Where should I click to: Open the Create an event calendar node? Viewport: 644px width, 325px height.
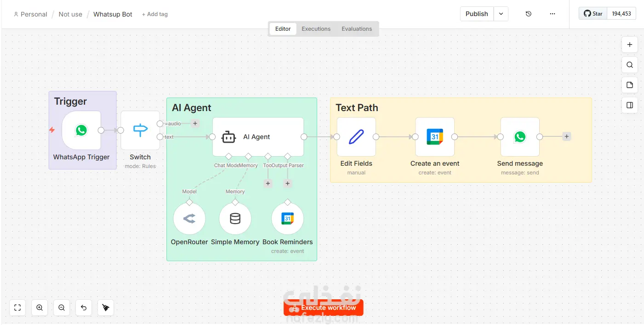click(x=435, y=137)
